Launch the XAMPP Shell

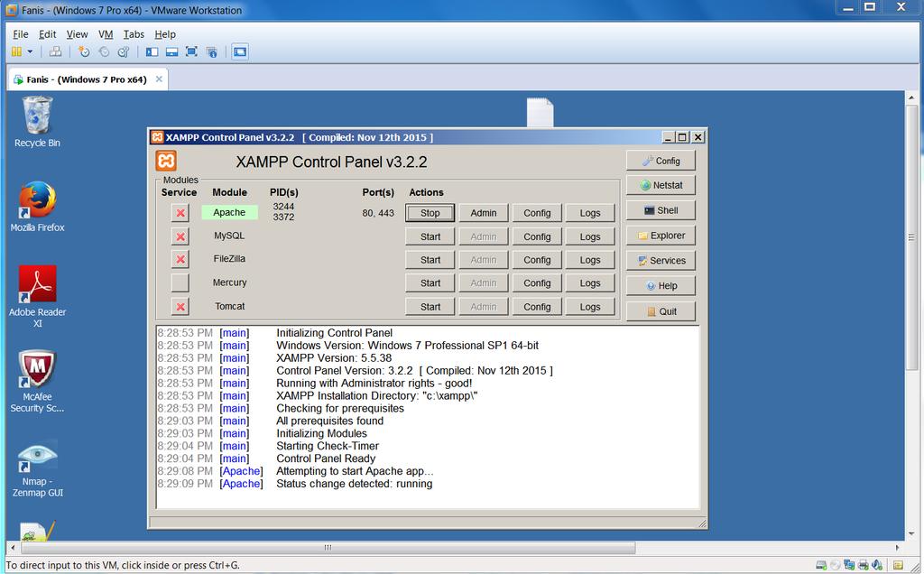pyautogui.click(x=661, y=210)
